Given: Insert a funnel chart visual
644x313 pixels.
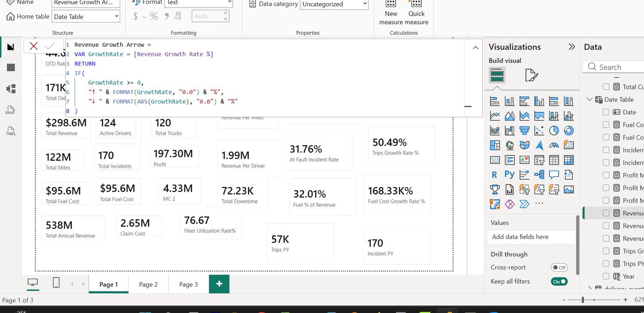Looking at the screenshot, I should (524, 131).
